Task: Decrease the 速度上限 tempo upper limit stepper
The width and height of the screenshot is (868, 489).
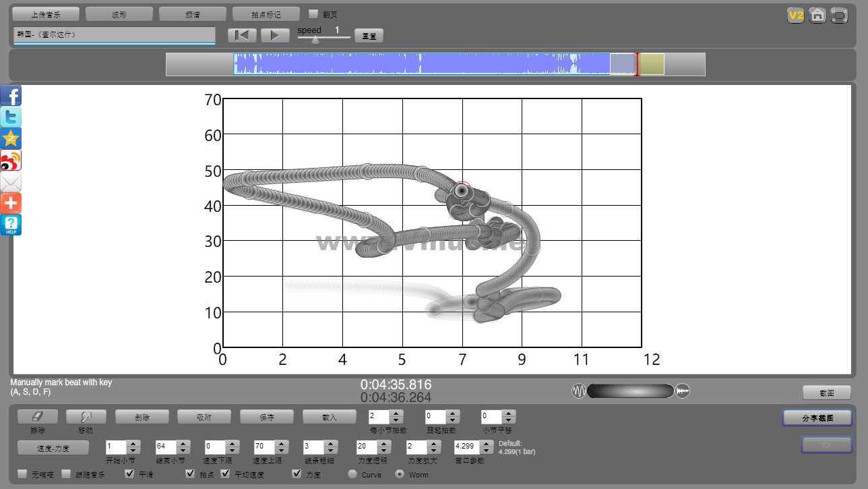Action: point(282,450)
